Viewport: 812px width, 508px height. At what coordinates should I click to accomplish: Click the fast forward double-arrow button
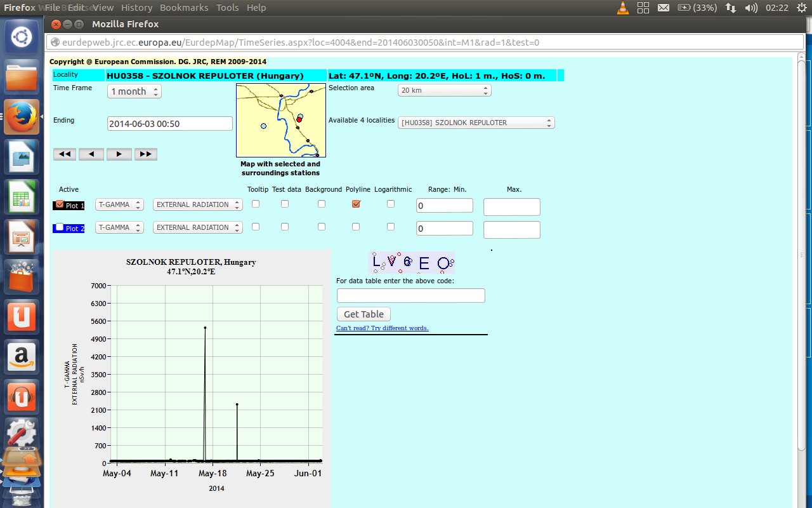[145, 154]
